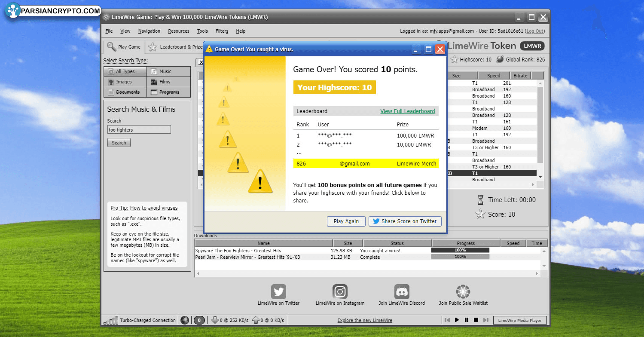Click the LimeWire logo in main title bar
The height and width of the screenshot is (337, 644).
click(x=106, y=18)
